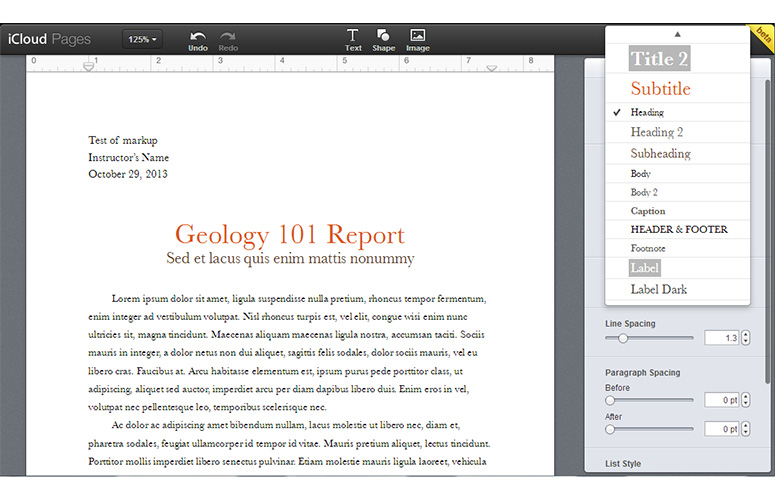
Task: Click the iCloud Pages logo
Action: pos(49,39)
